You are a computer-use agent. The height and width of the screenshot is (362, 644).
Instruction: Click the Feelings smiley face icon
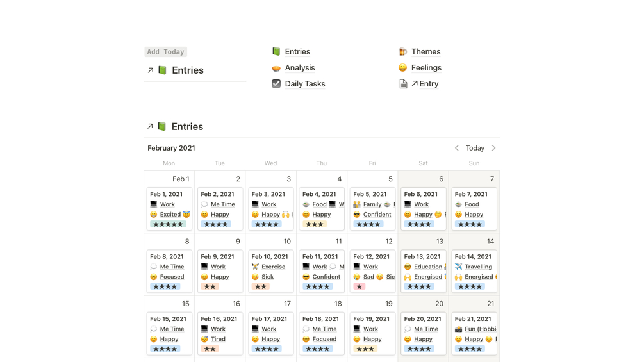(403, 68)
